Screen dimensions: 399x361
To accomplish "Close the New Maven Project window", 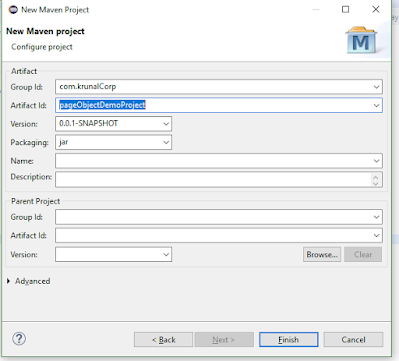I will [x=376, y=9].
